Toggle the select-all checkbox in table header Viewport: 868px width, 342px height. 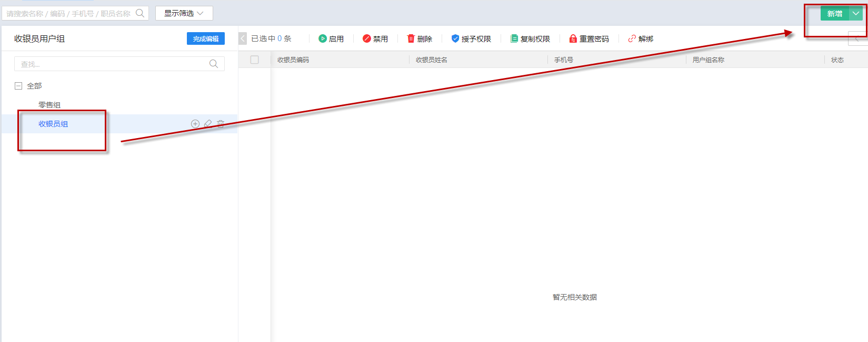tap(255, 60)
